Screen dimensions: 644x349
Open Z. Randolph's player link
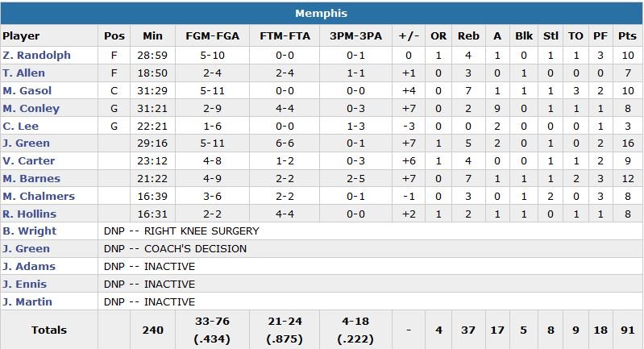tap(36, 56)
